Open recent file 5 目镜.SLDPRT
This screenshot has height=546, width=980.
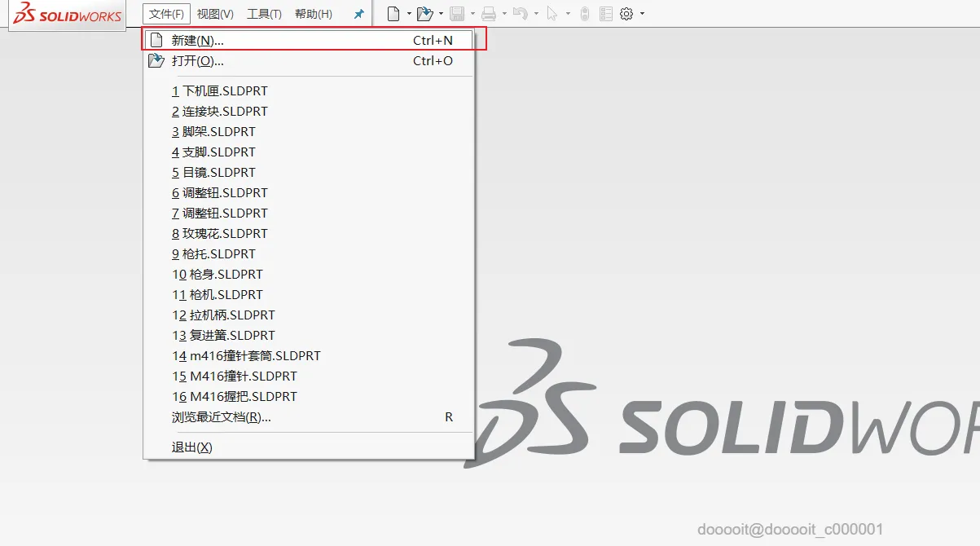point(309,172)
